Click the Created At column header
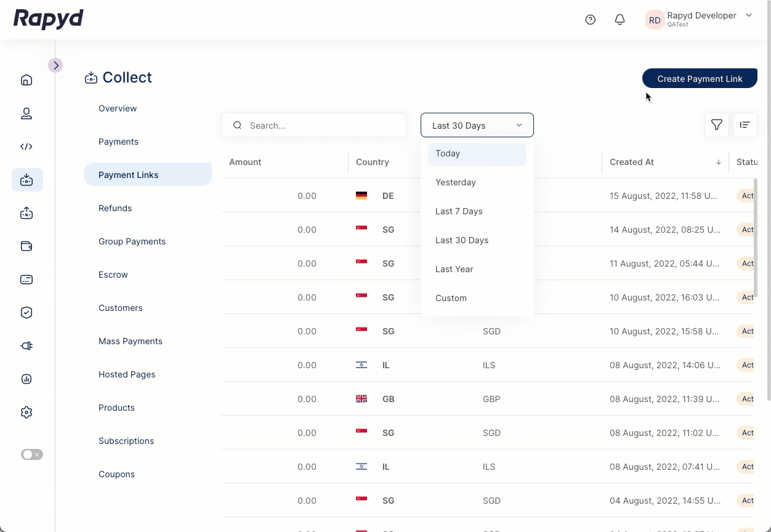Viewport: 771px width, 532px height. click(x=632, y=162)
